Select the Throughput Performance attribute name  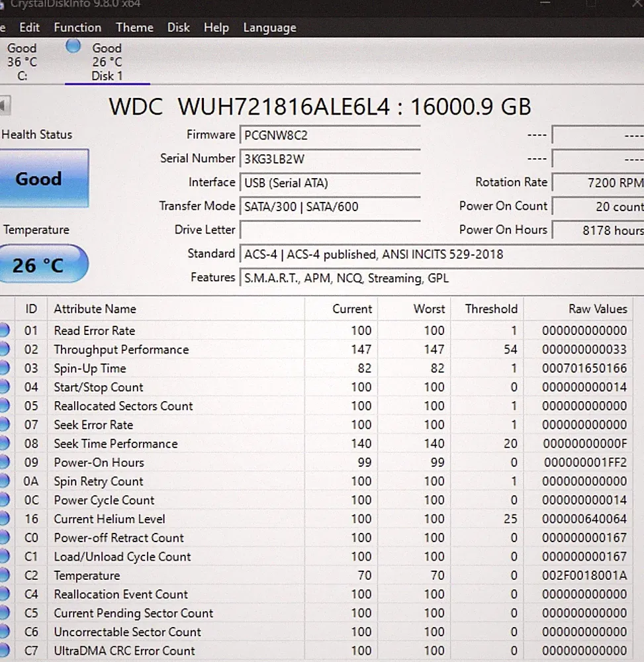point(121,350)
